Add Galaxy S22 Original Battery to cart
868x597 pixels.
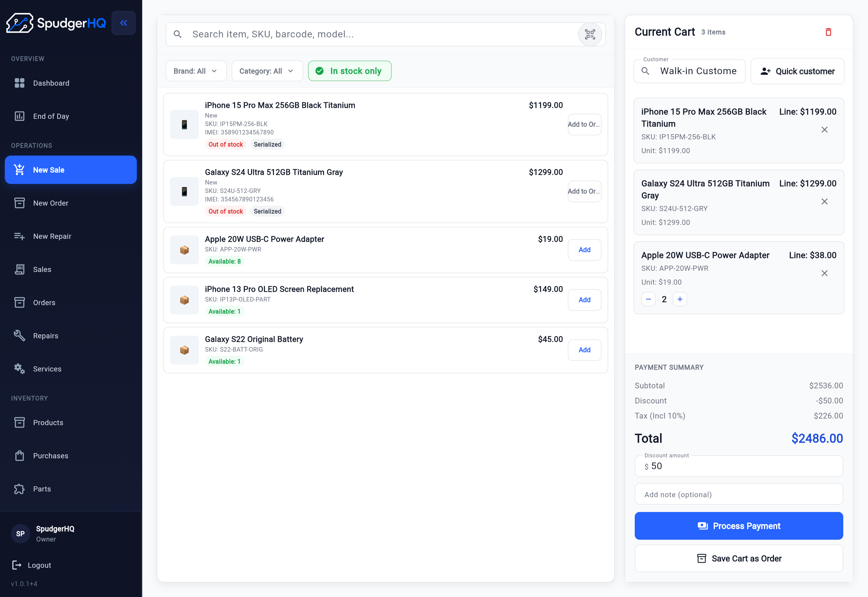pos(584,350)
